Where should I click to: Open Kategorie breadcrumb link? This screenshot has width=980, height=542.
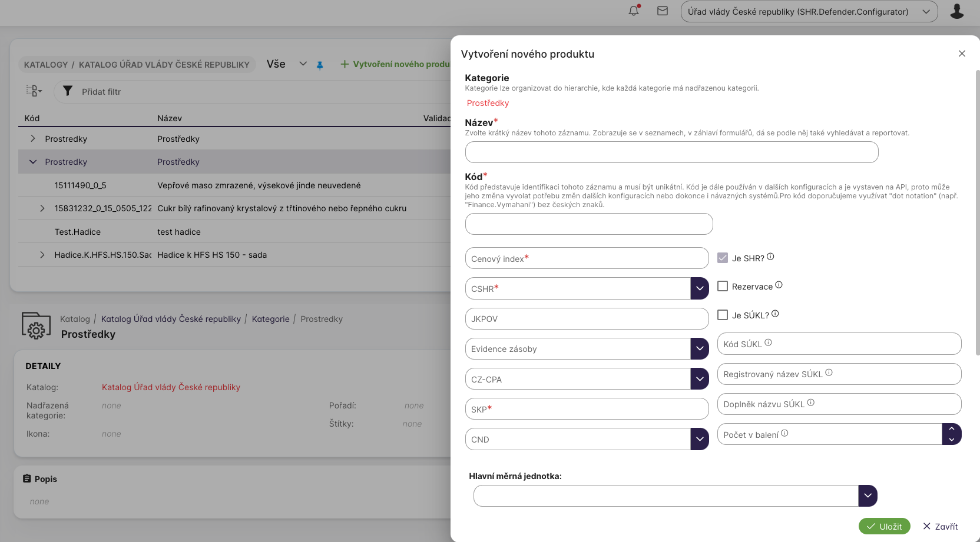point(270,319)
